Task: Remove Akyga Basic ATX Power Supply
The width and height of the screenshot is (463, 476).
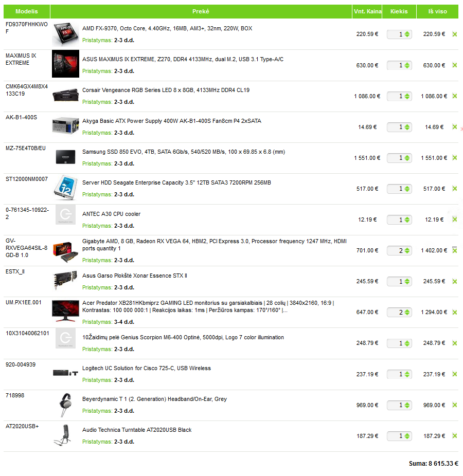Action: tap(454, 127)
